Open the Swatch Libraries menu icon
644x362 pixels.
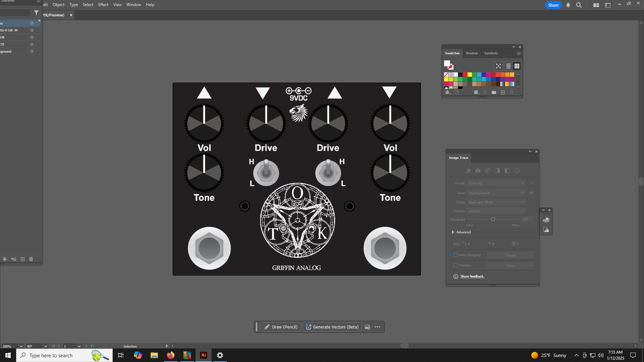[x=447, y=93]
